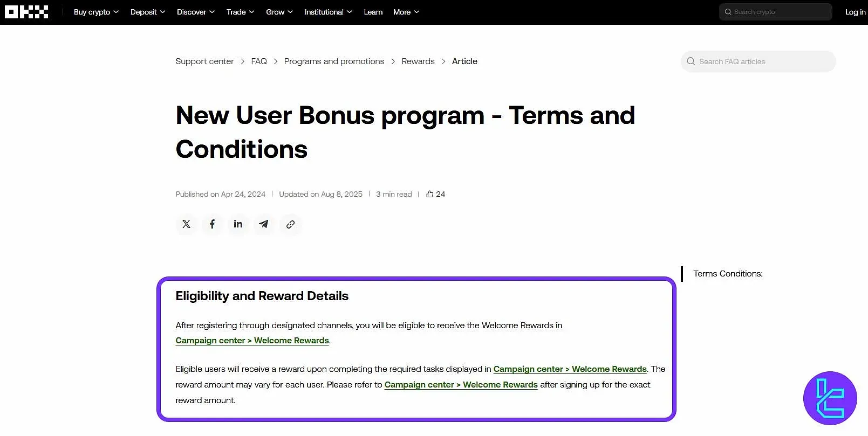Copy the article link icon
The width and height of the screenshot is (868, 436).
[290, 224]
